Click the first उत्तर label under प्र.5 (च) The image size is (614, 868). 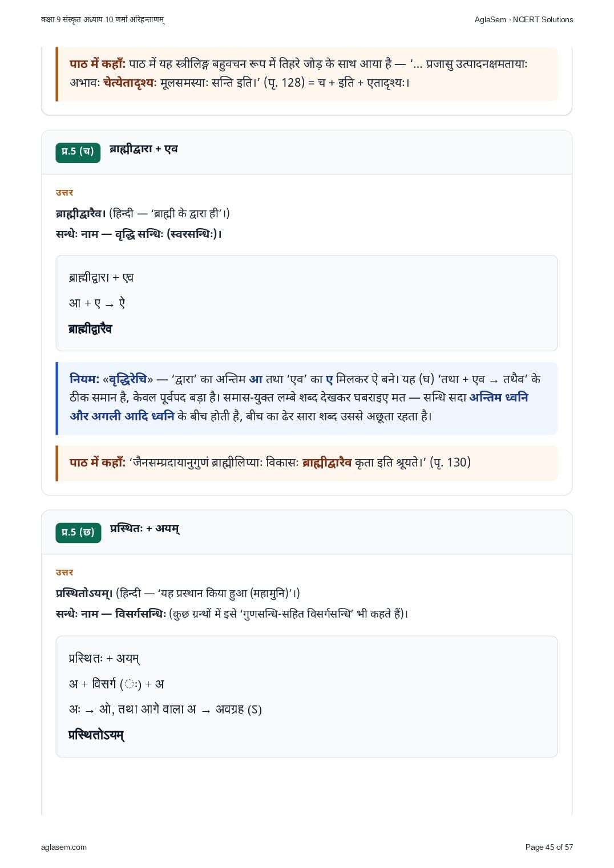coord(64,193)
